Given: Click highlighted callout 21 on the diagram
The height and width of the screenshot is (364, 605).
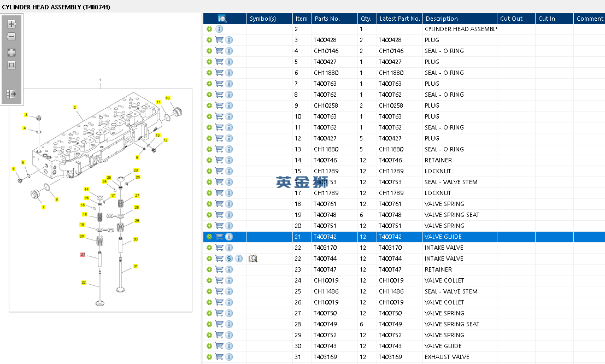Looking at the screenshot, I should point(83,255).
